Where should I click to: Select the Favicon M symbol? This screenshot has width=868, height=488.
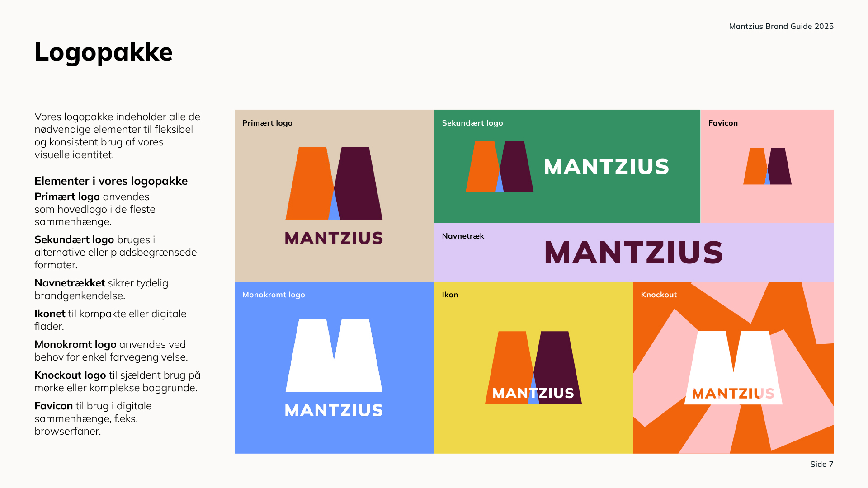pyautogui.click(x=767, y=166)
